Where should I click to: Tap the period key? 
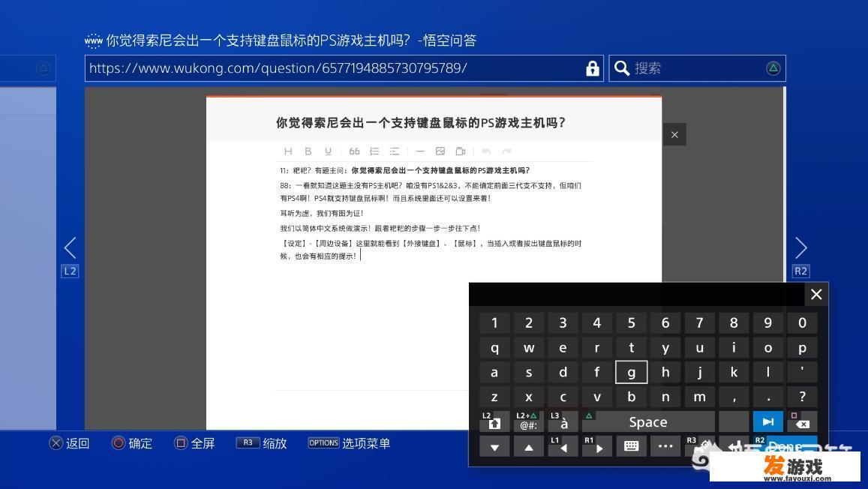coord(767,397)
